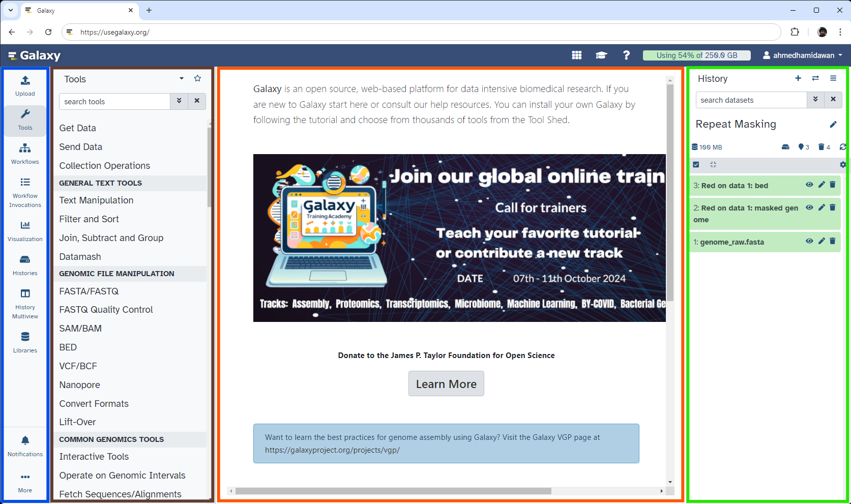This screenshot has width=851, height=504.
Task: Click the horizontal scrollbar of center panel
Action: pyautogui.click(x=393, y=491)
